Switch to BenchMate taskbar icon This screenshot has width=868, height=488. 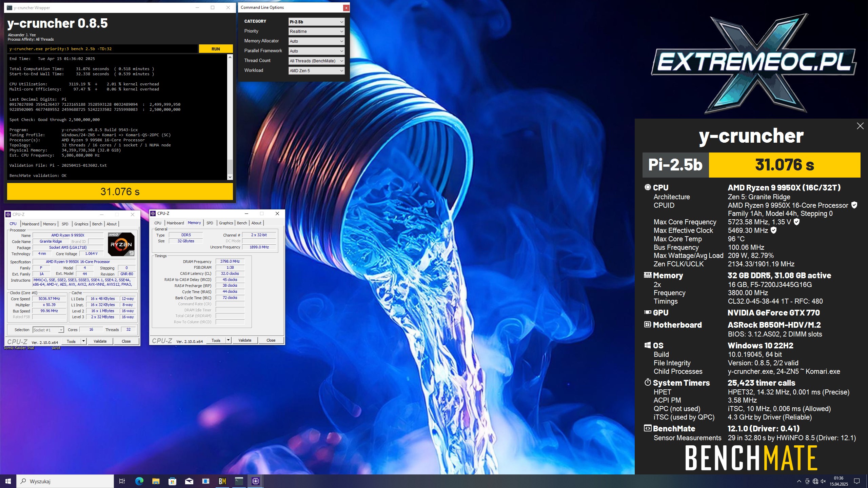(222, 481)
